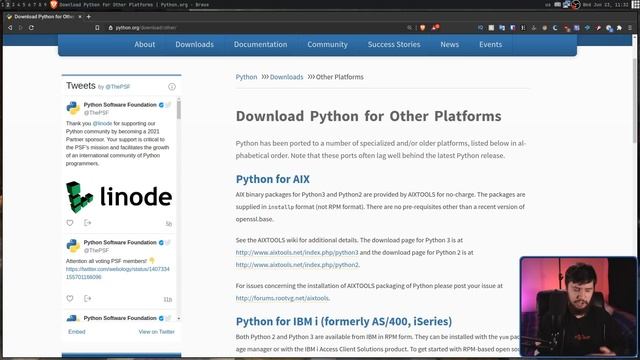This screenshot has height=360, width=640.
Task: Open the Downloads menu in navigation
Action: 194,44
